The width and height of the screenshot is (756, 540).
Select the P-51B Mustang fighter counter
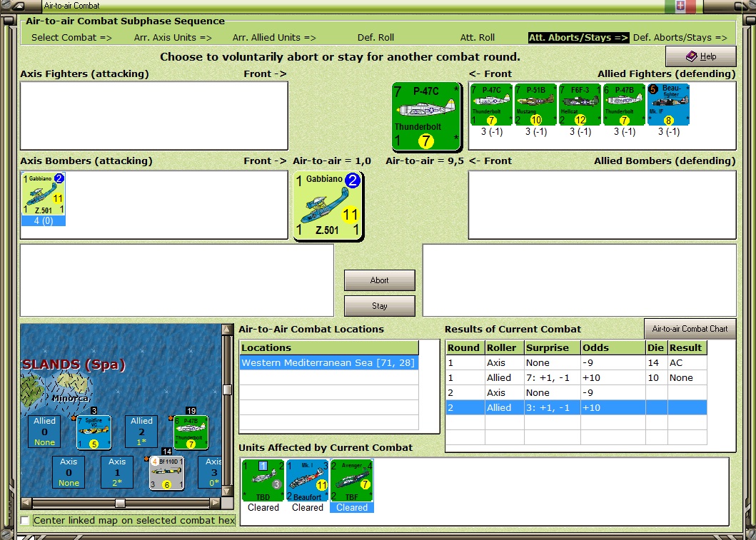(x=535, y=105)
